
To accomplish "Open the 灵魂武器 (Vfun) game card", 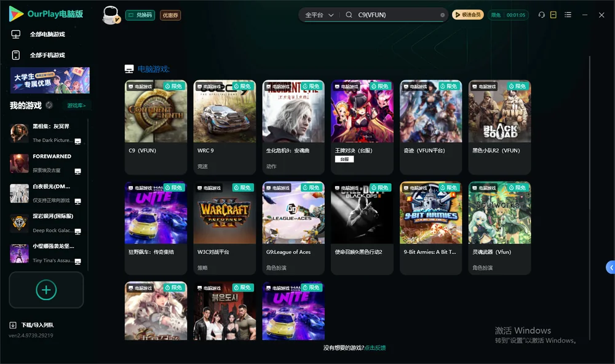I will pyautogui.click(x=499, y=228).
